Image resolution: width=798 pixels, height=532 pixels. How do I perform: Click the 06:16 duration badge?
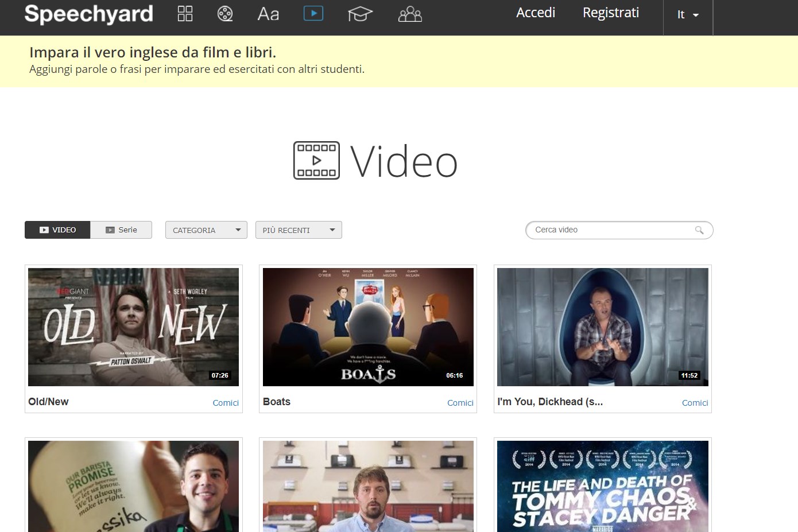[455, 375]
